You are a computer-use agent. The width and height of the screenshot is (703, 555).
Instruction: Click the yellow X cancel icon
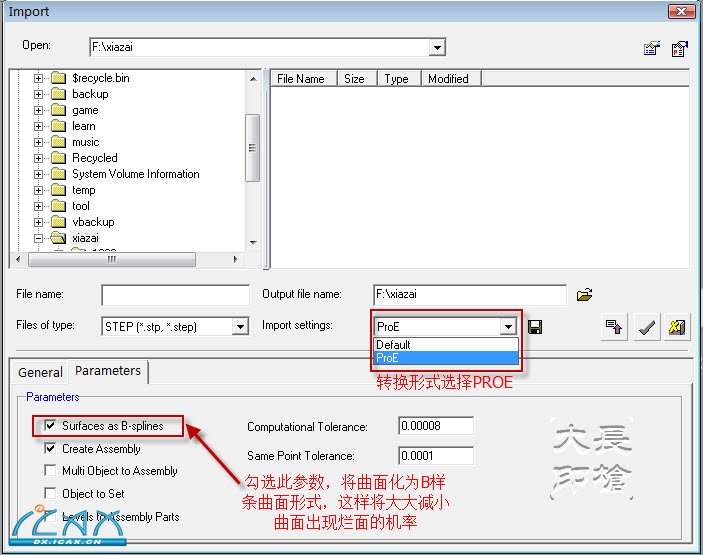click(677, 327)
